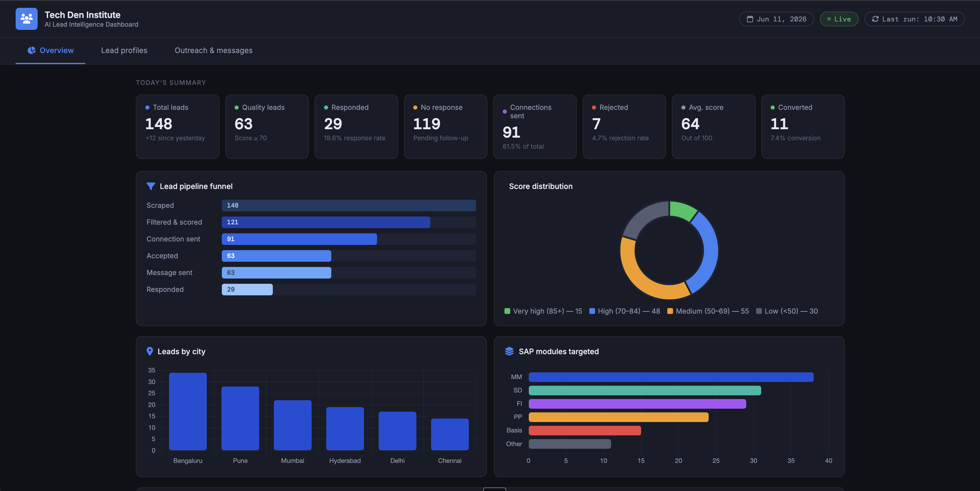Click the refresh icon next to Last run

pyautogui.click(x=875, y=19)
